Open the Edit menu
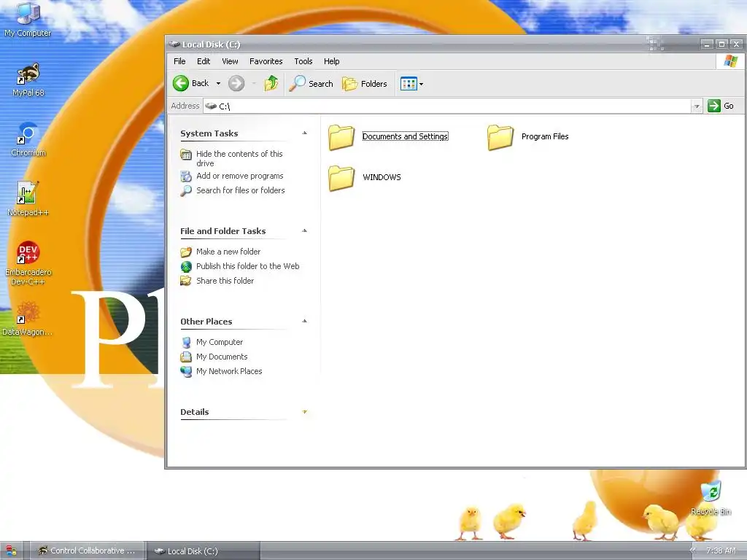 click(x=204, y=61)
